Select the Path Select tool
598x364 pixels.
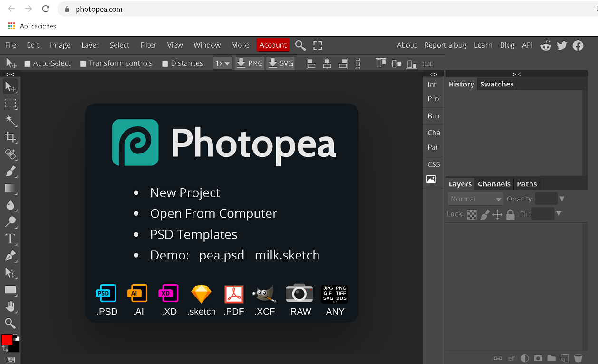click(10, 273)
